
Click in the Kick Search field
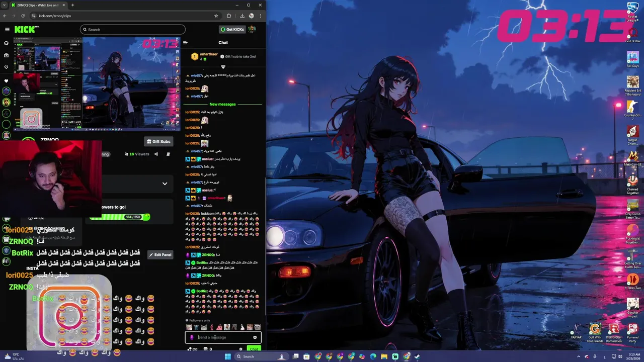pos(133,30)
